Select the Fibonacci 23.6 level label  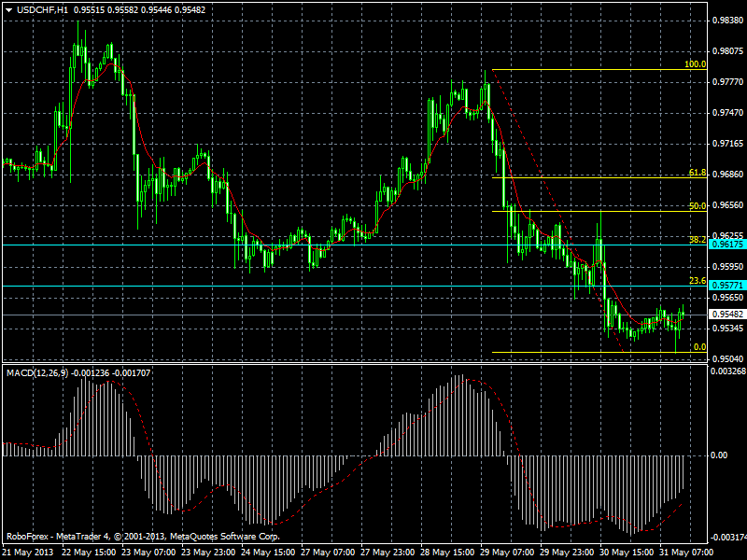[x=698, y=281]
